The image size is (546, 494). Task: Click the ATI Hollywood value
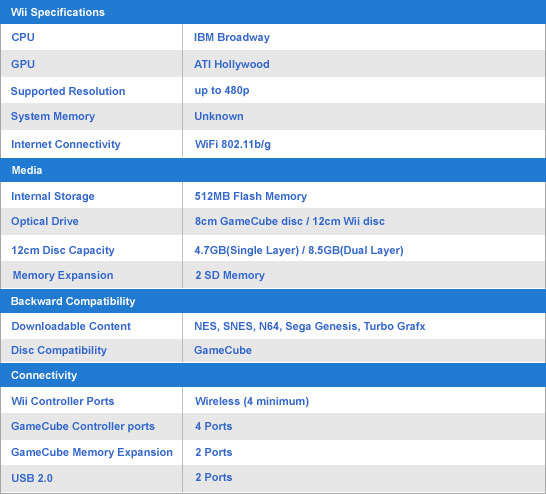pyautogui.click(x=232, y=64)
